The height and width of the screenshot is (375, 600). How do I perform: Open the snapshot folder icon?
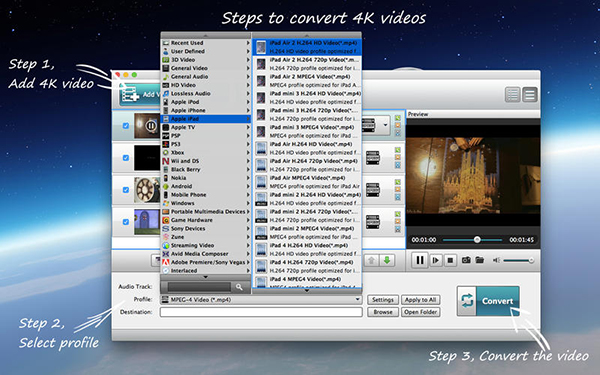[x=479, y=260]
